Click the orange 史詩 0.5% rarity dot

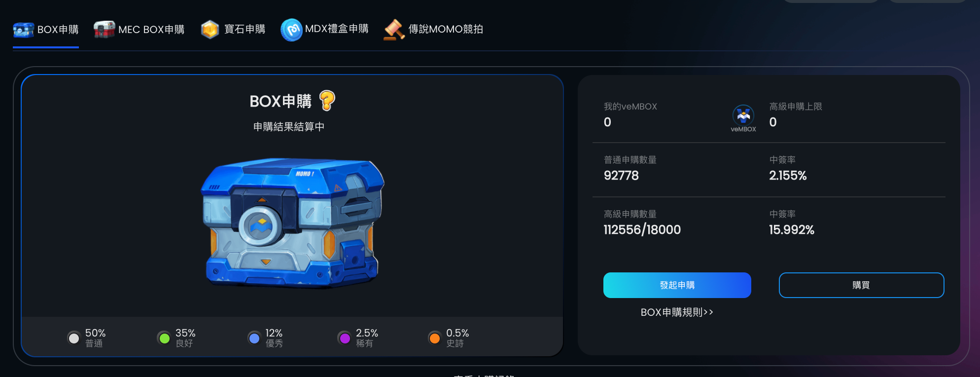435,338
